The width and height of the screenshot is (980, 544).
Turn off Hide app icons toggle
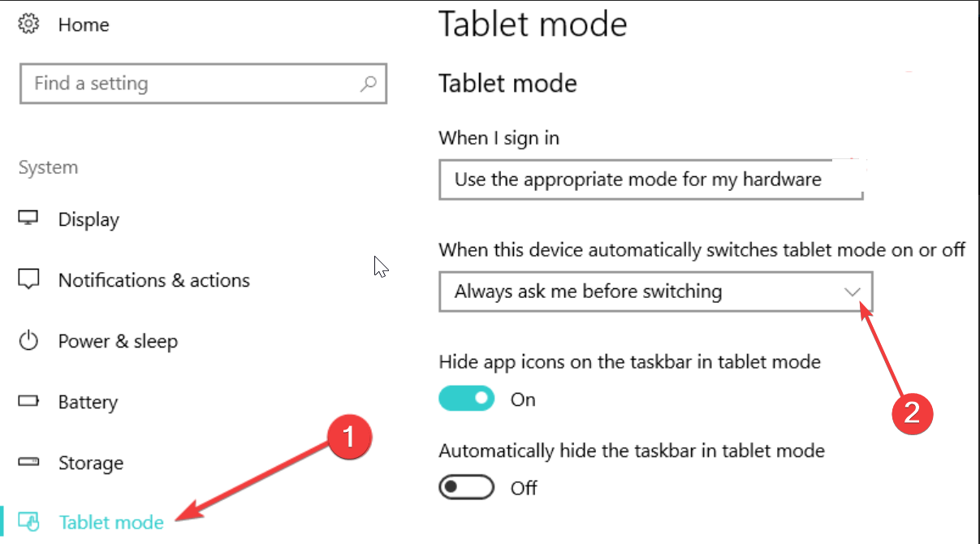point(467,399)
